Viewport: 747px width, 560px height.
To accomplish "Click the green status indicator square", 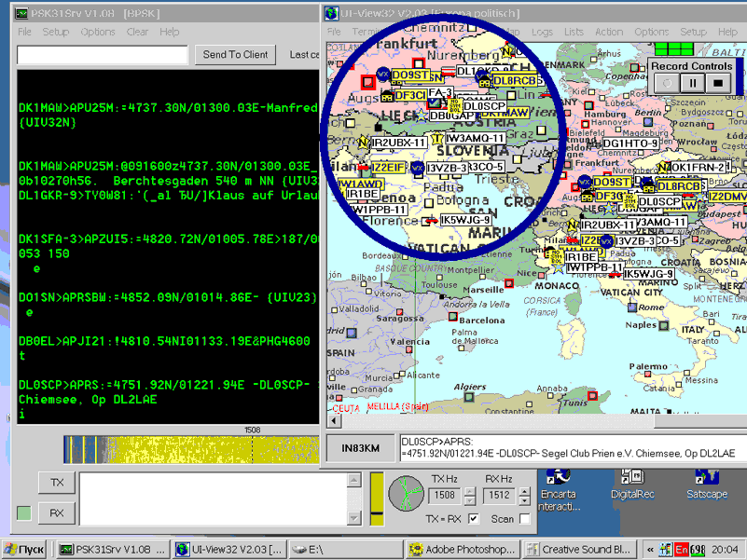I will click(x=23, y=513).
